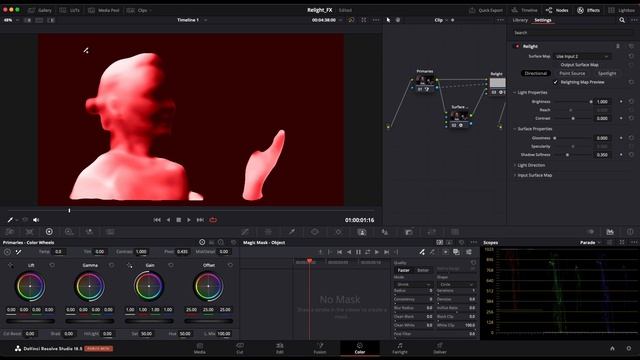Reset the Lift color wheel
This screenshot has width=640, height=360.
click(x=52, y=265)
